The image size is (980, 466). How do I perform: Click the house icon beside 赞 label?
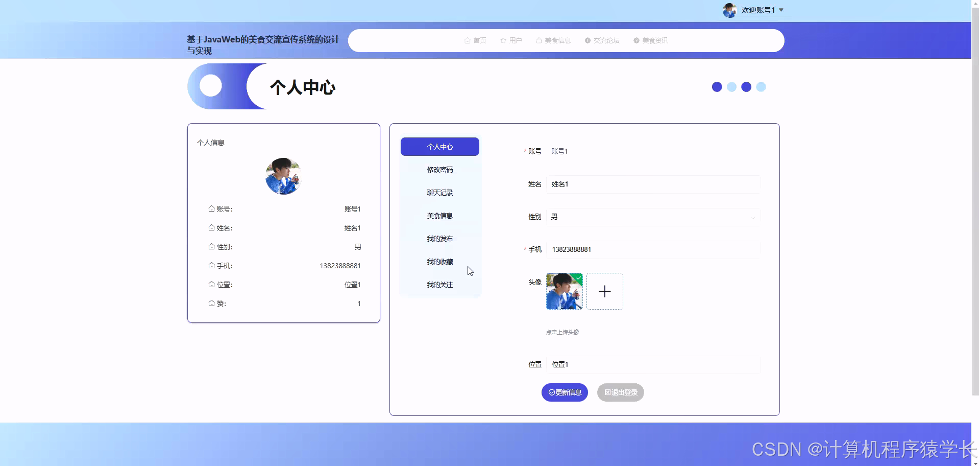tap(211, 303)
